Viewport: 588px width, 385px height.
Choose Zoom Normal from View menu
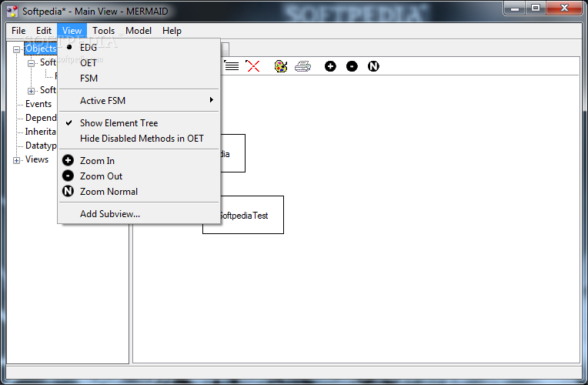139,192
